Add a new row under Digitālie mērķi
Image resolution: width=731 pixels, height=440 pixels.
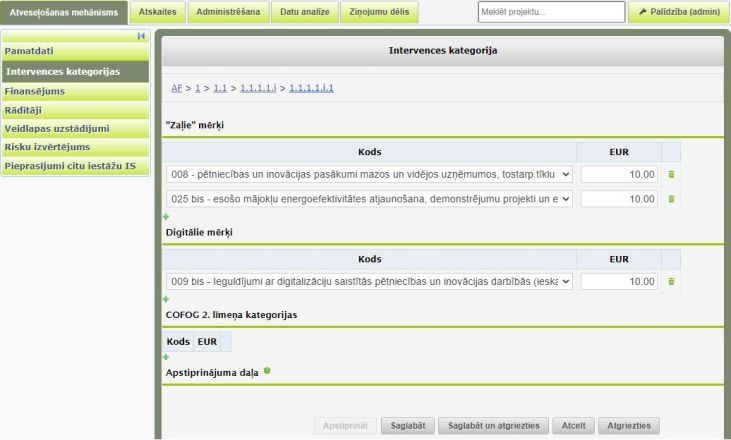[167, 298]
